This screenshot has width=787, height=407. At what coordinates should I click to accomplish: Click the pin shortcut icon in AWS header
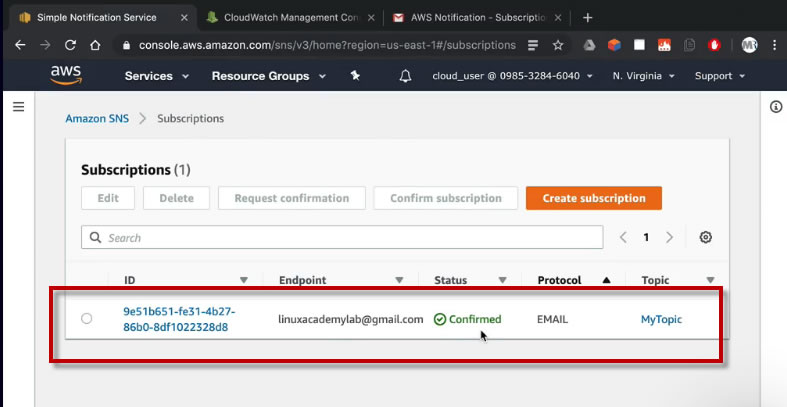click(x=355, y=76)
